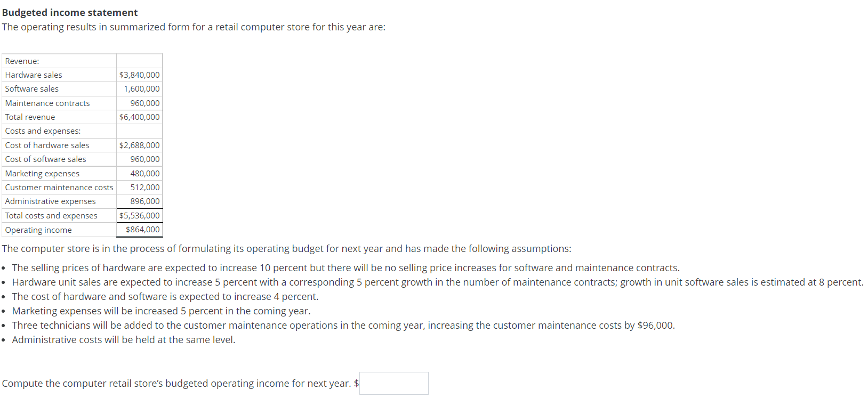Select the Administrative expenses value 896,000
This screenshot has width=868, height=398.
[146, 201]
